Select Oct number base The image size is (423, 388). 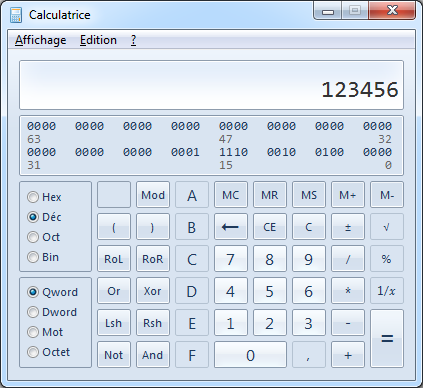(x=43, y=237)
